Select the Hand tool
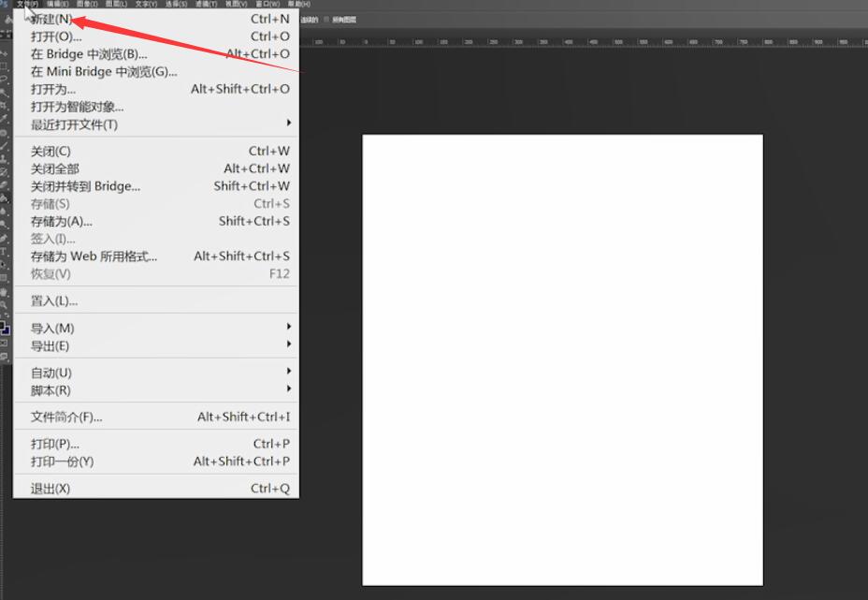This screenshot has height=600, width=868. [x=5, y=292]
